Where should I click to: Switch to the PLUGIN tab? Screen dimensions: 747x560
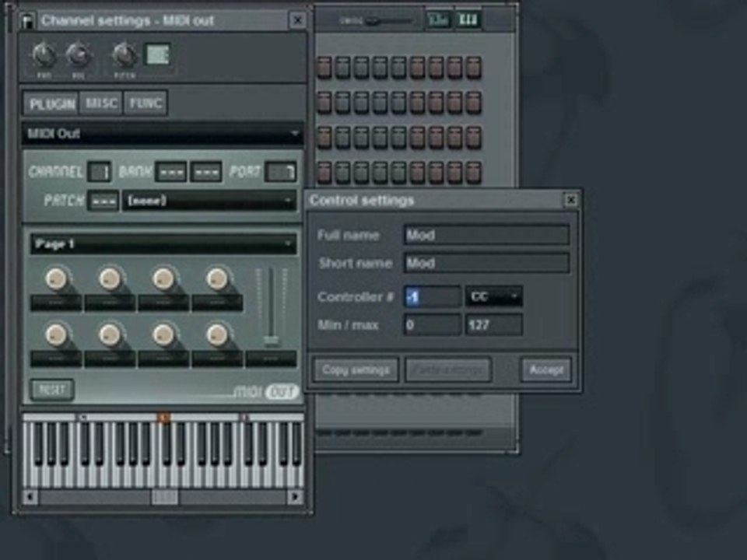[51, 103]
